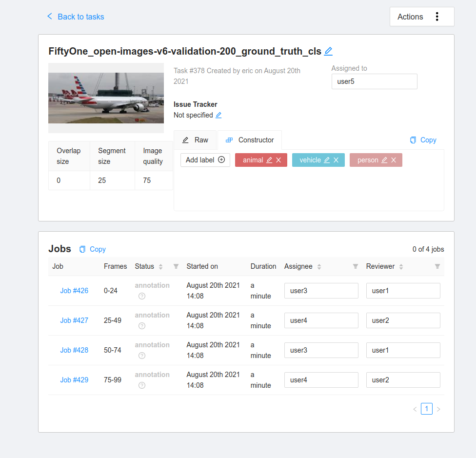The image size is (476, 458).
Task: Edit the person label pencil icon
Action: click(x=384, y=160)
